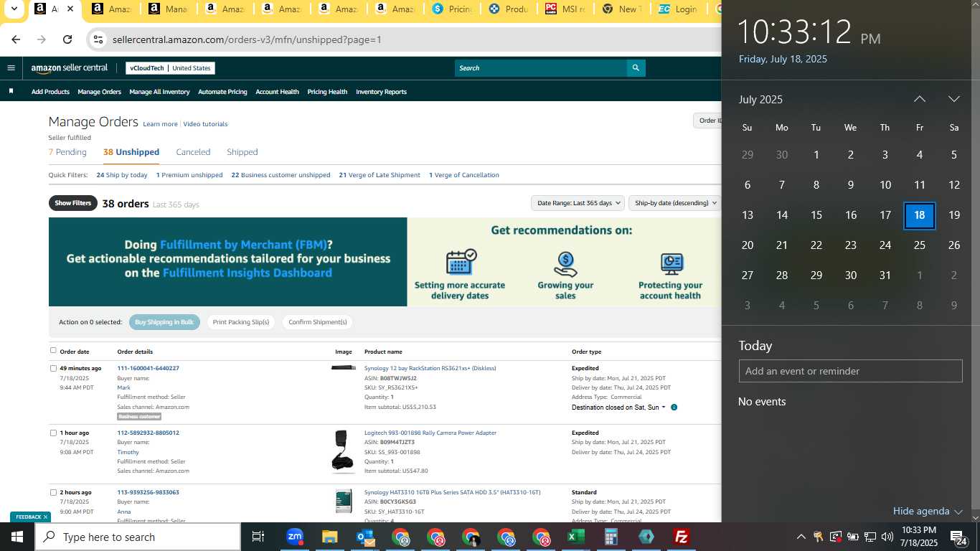980x551 pixels.
Task: Click the Seller Central search field
Action: (x=540, y=68)
